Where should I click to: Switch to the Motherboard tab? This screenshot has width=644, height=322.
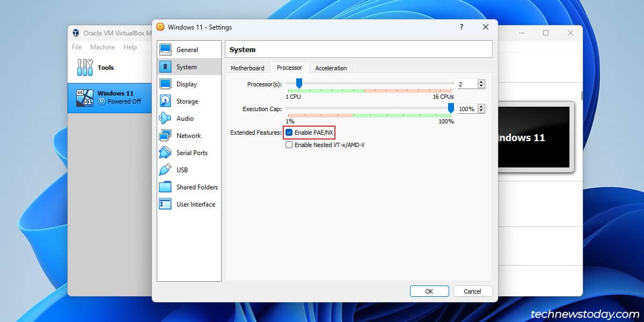(247, 68)
